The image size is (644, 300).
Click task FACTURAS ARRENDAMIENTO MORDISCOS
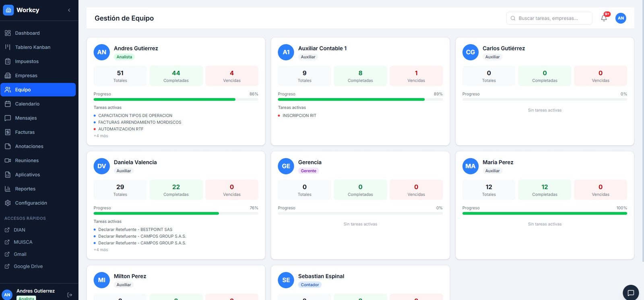coord(140,122)
